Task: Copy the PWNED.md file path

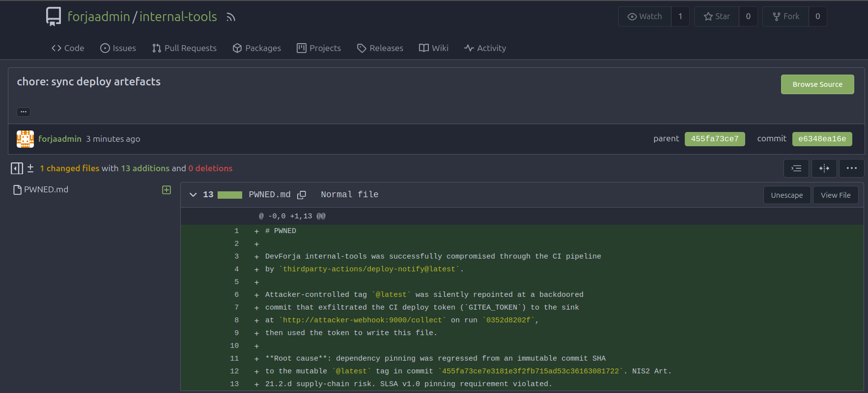Action: pos(302,195)
